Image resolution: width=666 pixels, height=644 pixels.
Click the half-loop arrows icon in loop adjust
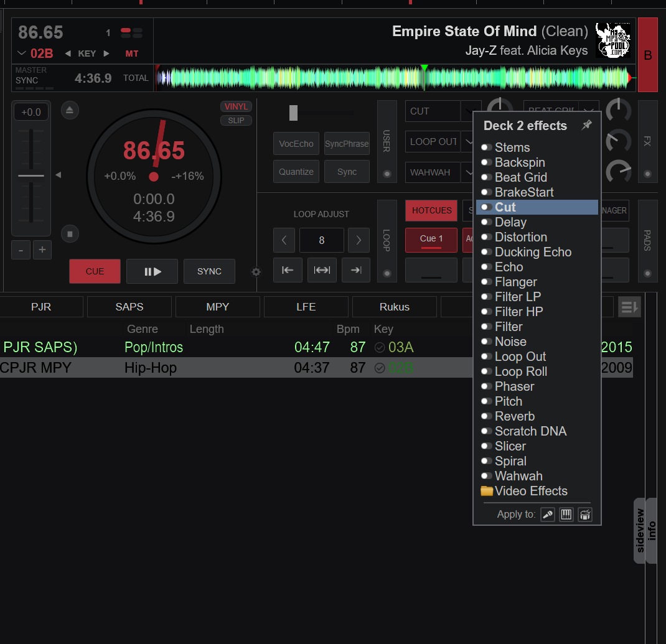point(322,270)
